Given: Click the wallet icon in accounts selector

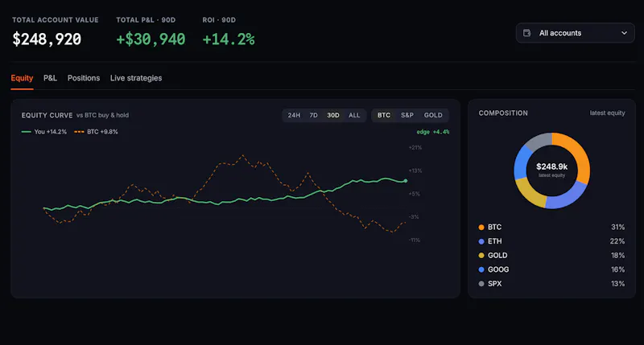Looking at the screenshot, I should click(527, 33).
